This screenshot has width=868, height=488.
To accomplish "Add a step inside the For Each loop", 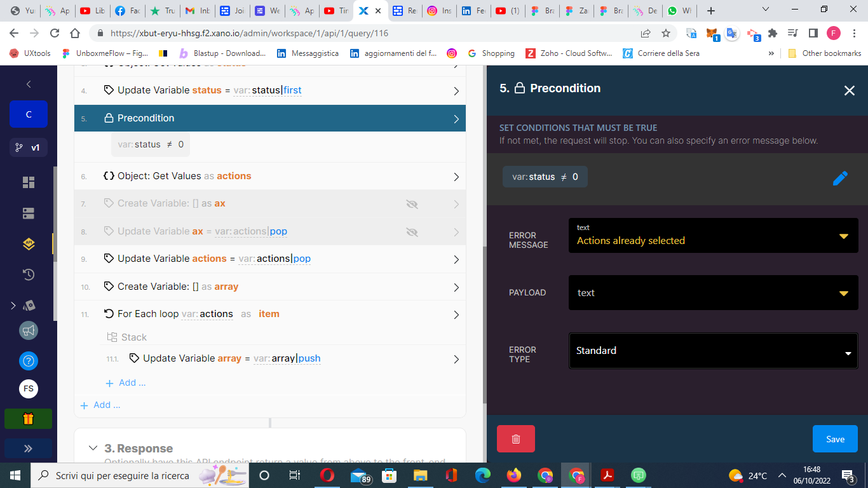I will tap(125, 383).
